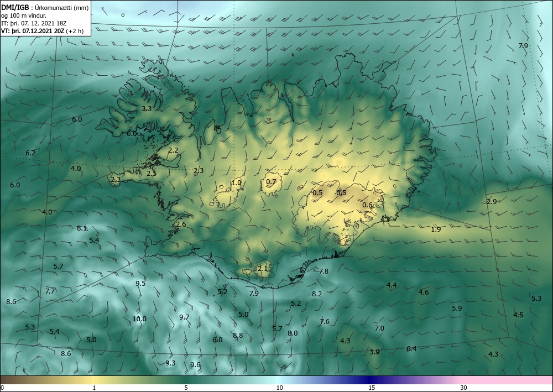This screenshot has height=392, width=553.
Task: Click the 2.2 precipitable water value
Action: pyautogui.click(x=173, y=150)
